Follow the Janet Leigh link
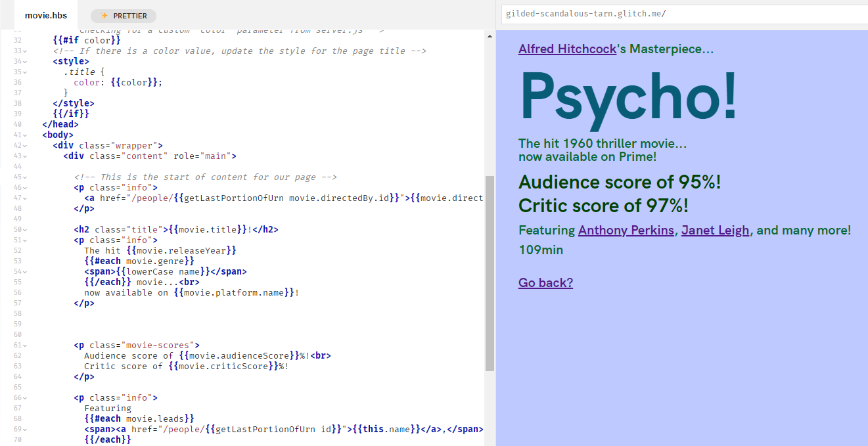The image size is (868, 446). tap(715, 230)
